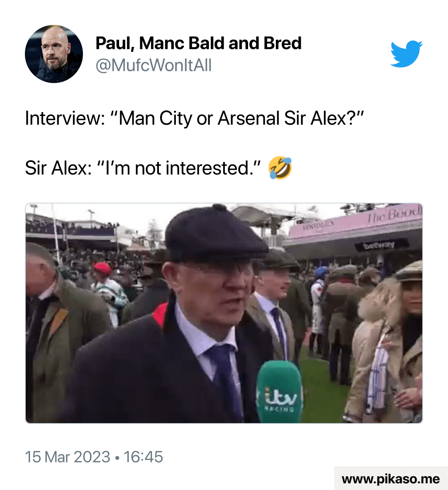The height and width of the screenshot is (490, 448).
Task: Select the "I'm not interested." reply line
Action: pos(143,168)
